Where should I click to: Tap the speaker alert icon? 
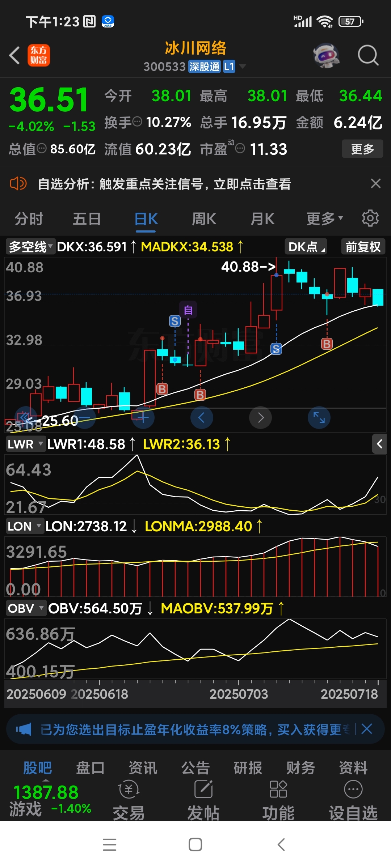point(18,184)
